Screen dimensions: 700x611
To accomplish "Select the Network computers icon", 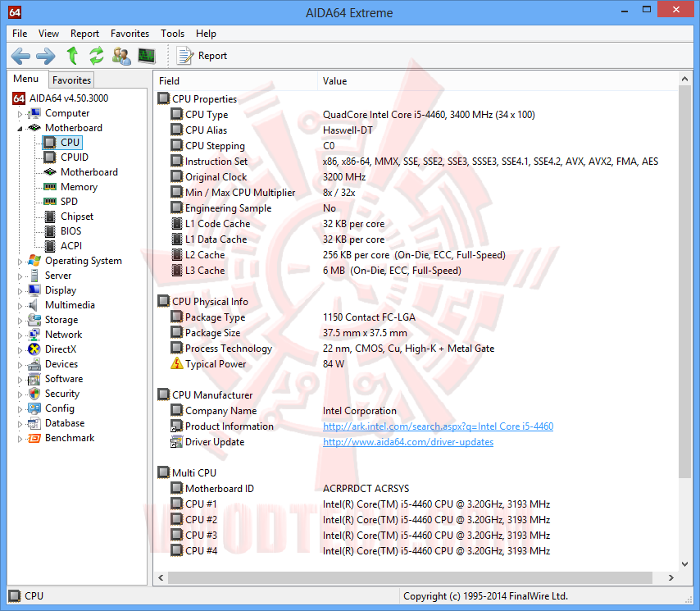I will pyautogui.click(x=34, y=334).
